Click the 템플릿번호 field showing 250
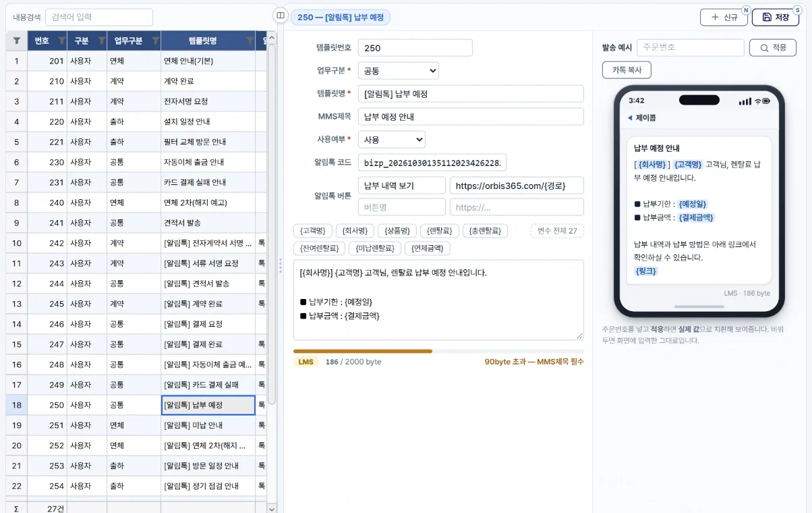This screenshot has width=812, height=513. coord(415,48)
